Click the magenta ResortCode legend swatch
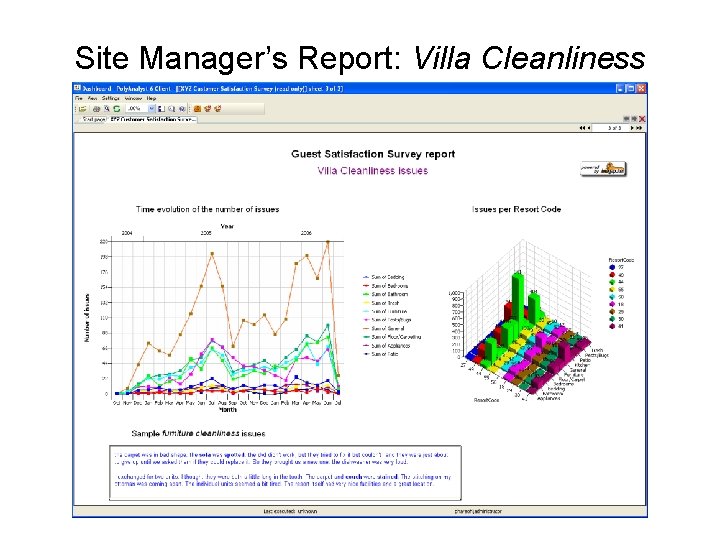The image size is (720, 540). click(x=612, y=304)
